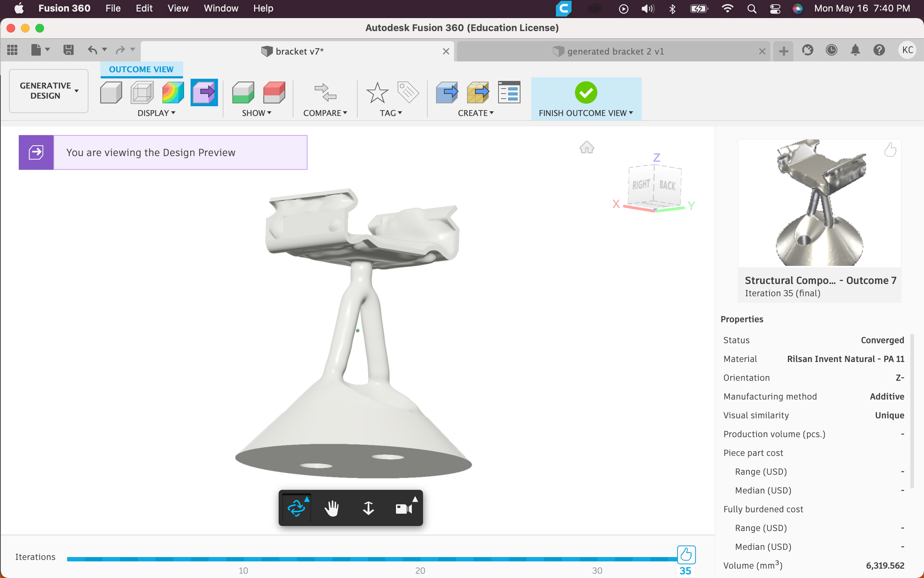Image resolution: width=924 pixels, height=578 pixels.
Task: Switch to the generated bracket 2 v1 tab
Action: (x=615, y=51)
